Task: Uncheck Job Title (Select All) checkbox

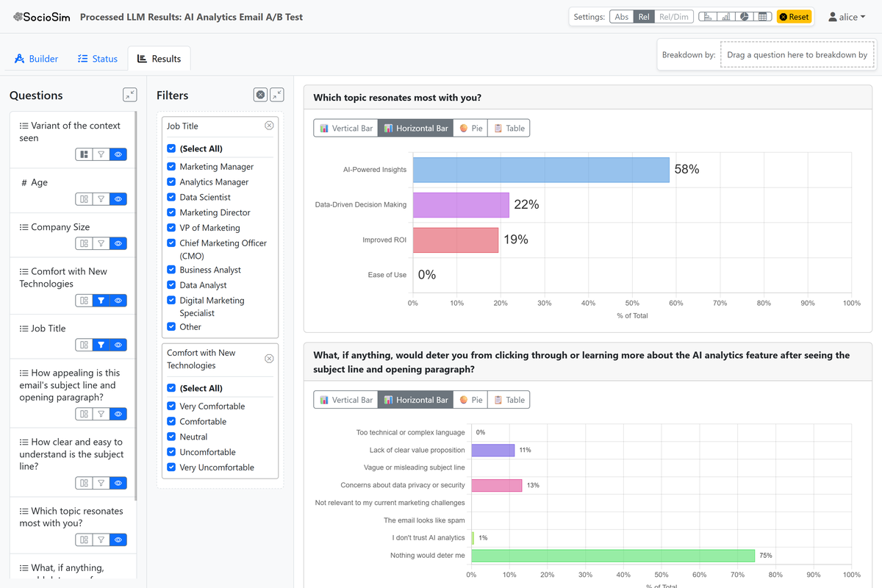Action: coord(171,148)
